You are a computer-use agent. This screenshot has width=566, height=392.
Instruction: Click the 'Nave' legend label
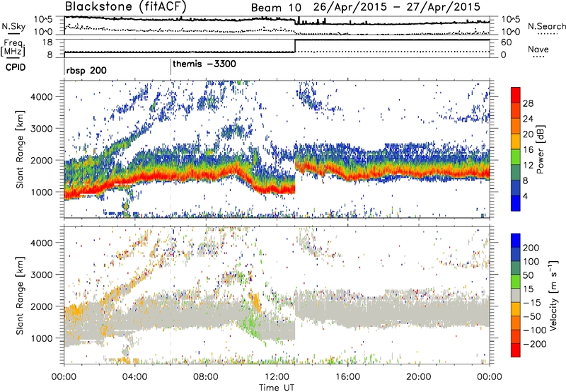coord(538,49)
